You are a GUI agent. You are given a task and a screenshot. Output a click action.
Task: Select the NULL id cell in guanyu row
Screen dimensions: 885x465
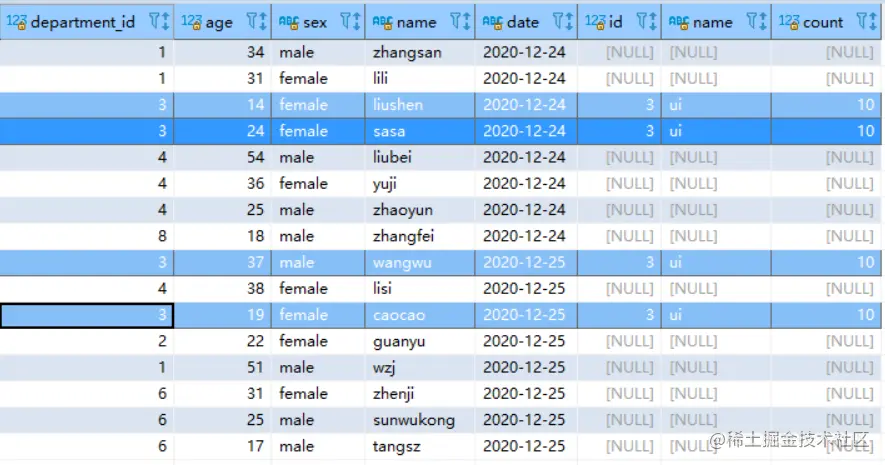click(619, 341)
